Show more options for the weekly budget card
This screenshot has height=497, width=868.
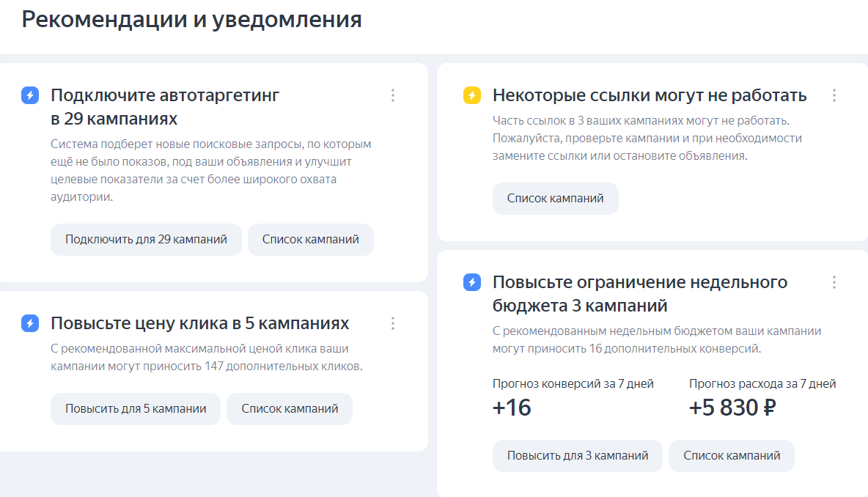point(834,282)
